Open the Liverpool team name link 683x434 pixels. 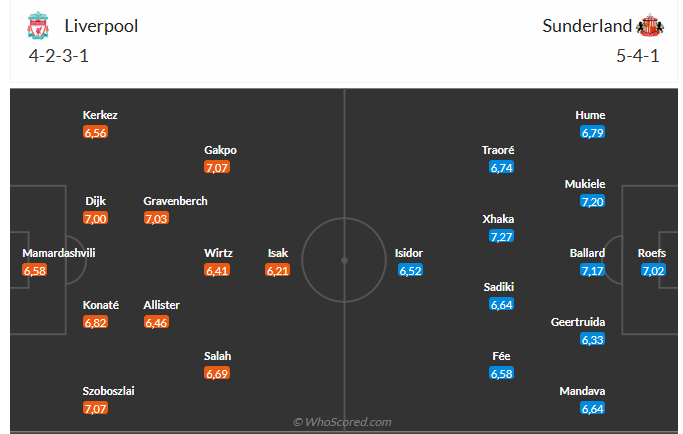point(101,26)
